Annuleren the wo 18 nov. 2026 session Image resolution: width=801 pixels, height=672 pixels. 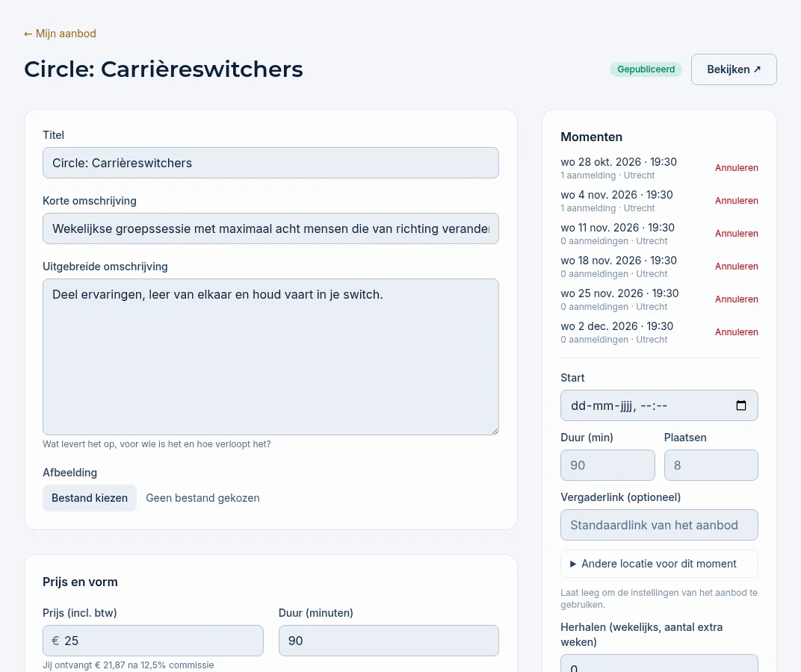coord(736,267)
